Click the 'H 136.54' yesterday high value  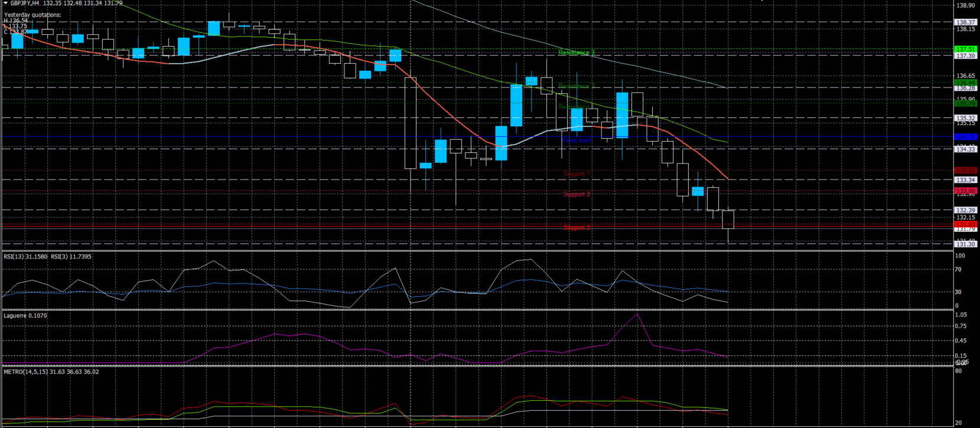point(16,21)
